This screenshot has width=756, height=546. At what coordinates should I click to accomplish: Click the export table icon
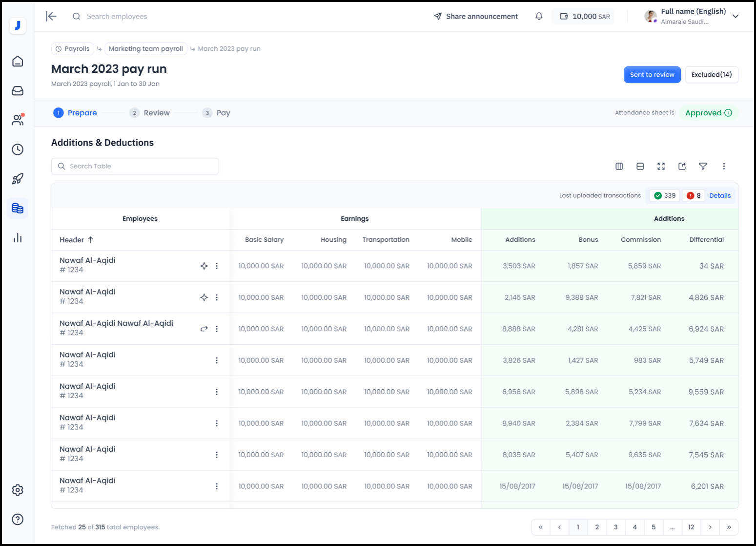point(682,167)
